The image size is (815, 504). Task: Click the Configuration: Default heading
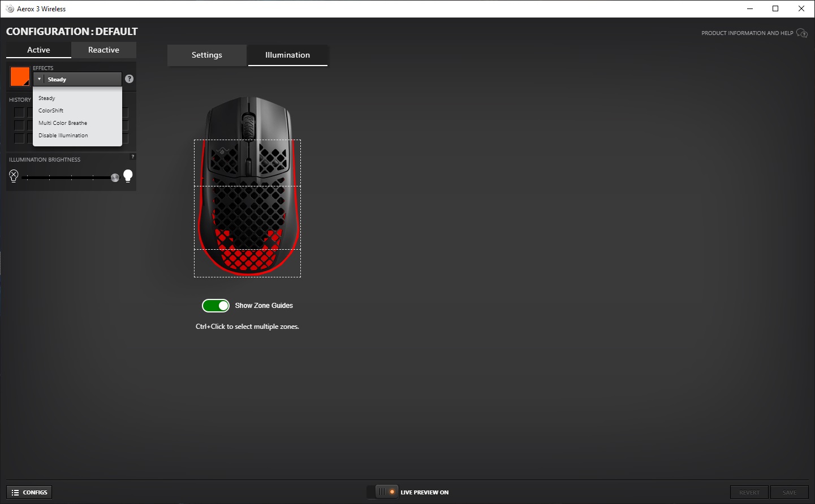click(x=72, y=32)
